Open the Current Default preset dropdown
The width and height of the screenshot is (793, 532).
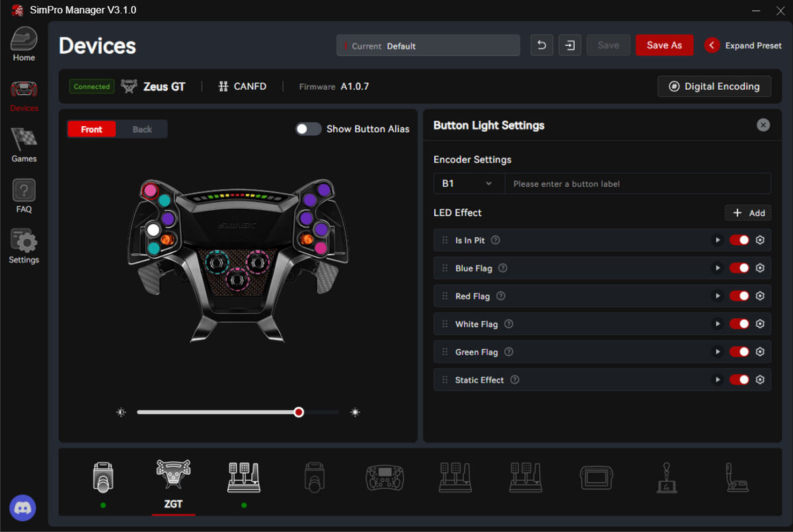click(428, 46)
